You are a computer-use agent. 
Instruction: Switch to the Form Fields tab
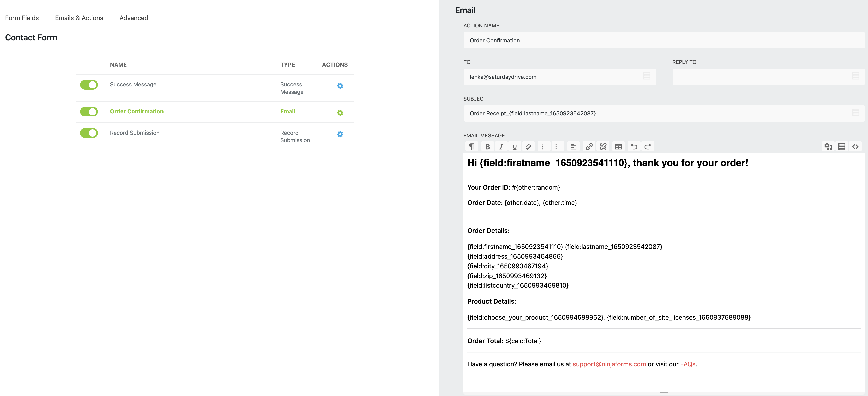point(22,18)
